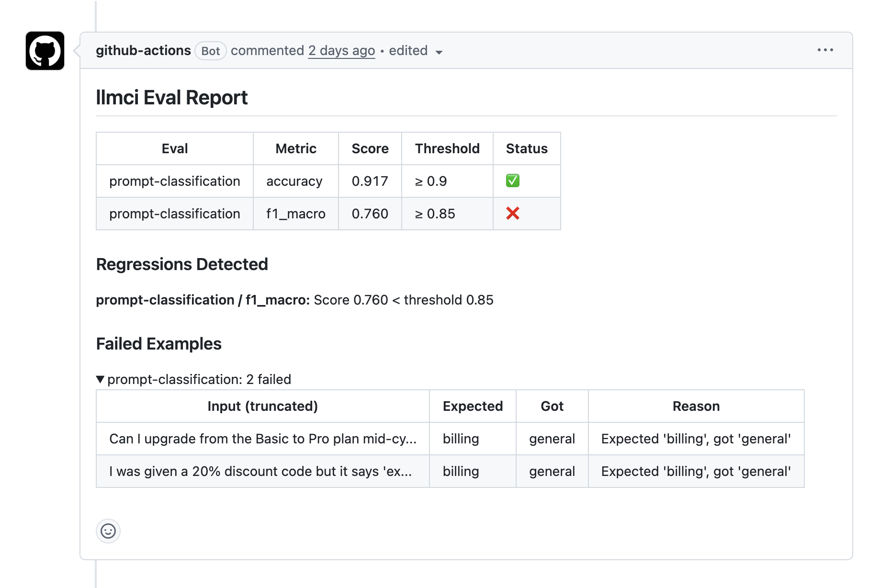Viewport: 880px width, 588px height.
Task: Open the github-actions author link
Action: pos(143,50)
